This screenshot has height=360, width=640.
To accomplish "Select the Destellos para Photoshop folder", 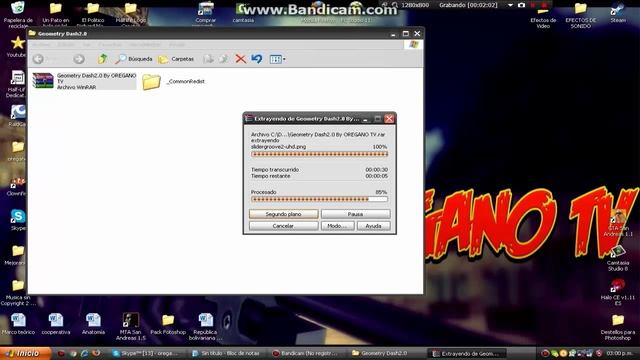I will point(618,327).
